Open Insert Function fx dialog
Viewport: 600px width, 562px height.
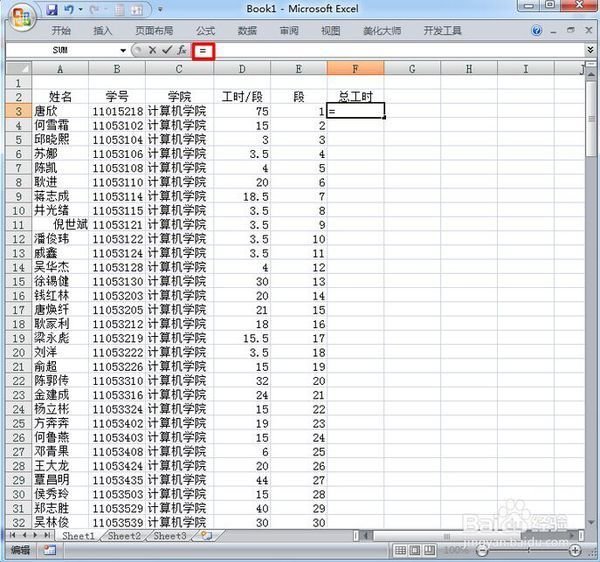[181, 50]
